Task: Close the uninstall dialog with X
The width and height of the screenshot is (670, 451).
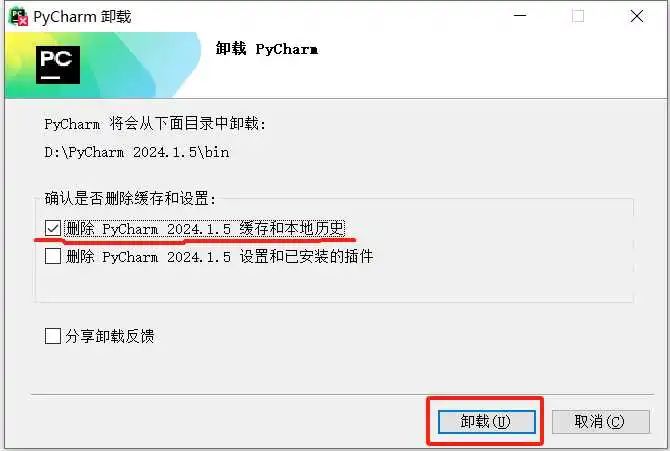Action: (x=637, y=16)
